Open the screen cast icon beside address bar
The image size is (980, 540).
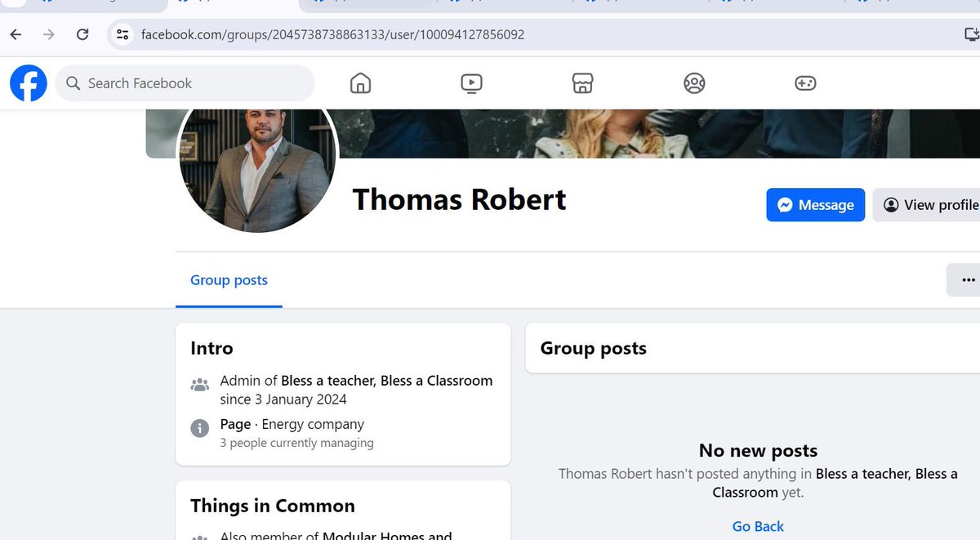point(971,34)
